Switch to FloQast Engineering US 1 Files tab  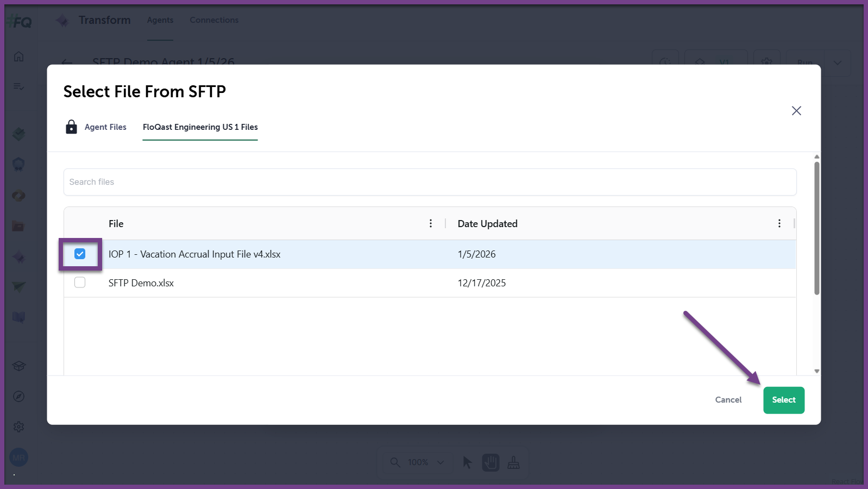point(200,127)
